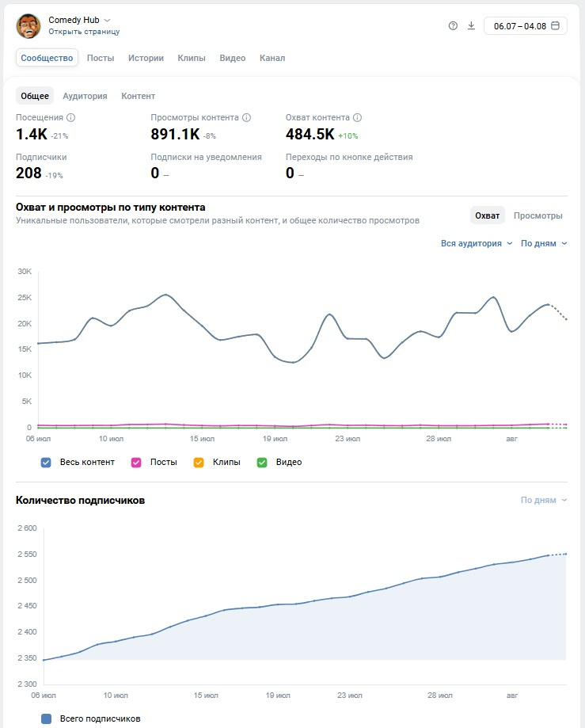Switch to the Клипы tab
Screen dimensions: 585x728
point(191,58)
